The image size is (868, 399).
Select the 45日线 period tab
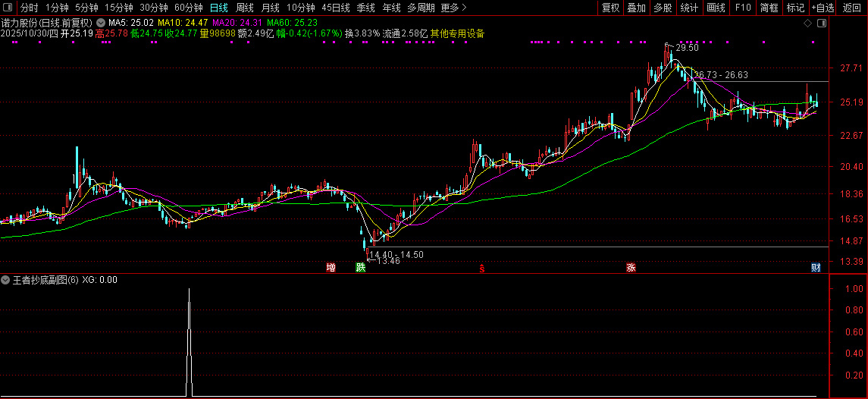[336, 8]
